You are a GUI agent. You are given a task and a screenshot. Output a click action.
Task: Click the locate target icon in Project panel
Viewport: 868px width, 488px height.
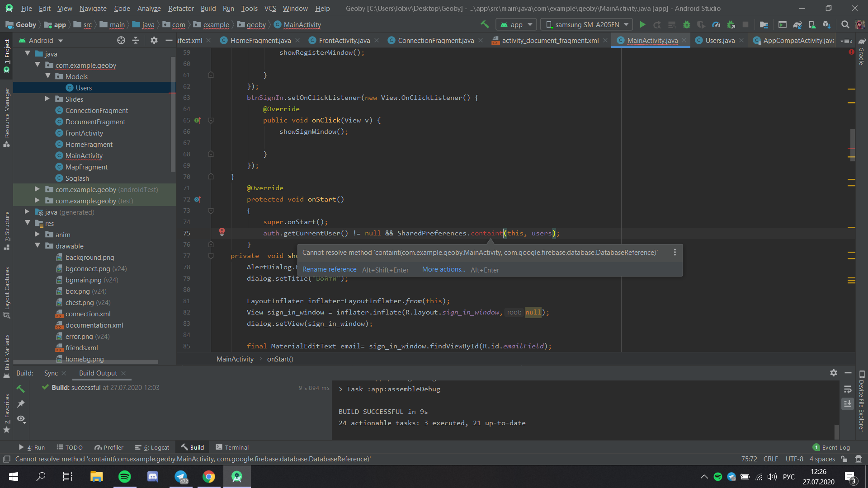coord(121,40)
